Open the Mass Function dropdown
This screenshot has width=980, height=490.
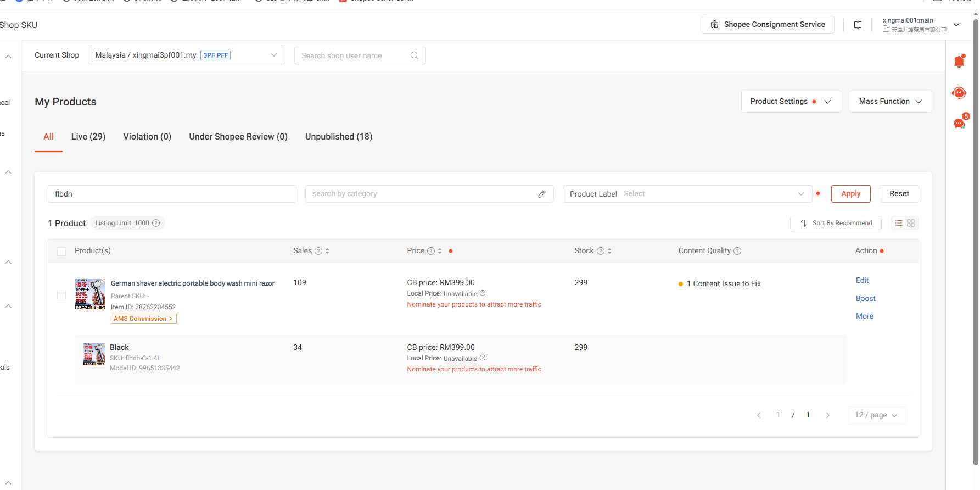[x=890, y=102]
